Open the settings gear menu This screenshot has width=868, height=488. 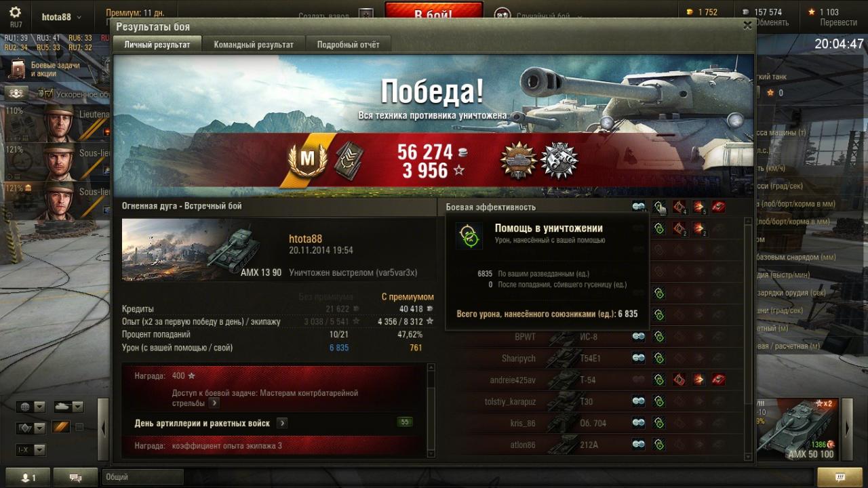pos(16,13)
